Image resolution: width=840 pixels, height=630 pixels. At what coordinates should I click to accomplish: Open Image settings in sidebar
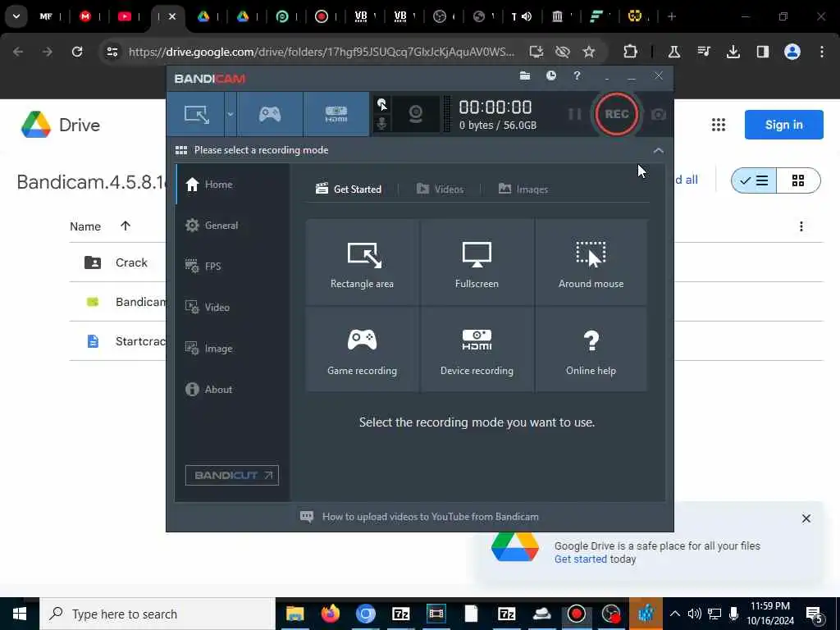pyautogui.click(x=232, y=349)
